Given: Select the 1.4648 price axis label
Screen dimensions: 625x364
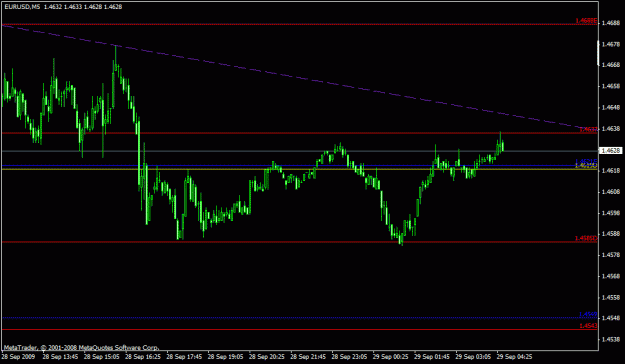Looking at the screenshot, I should [611, 108].
